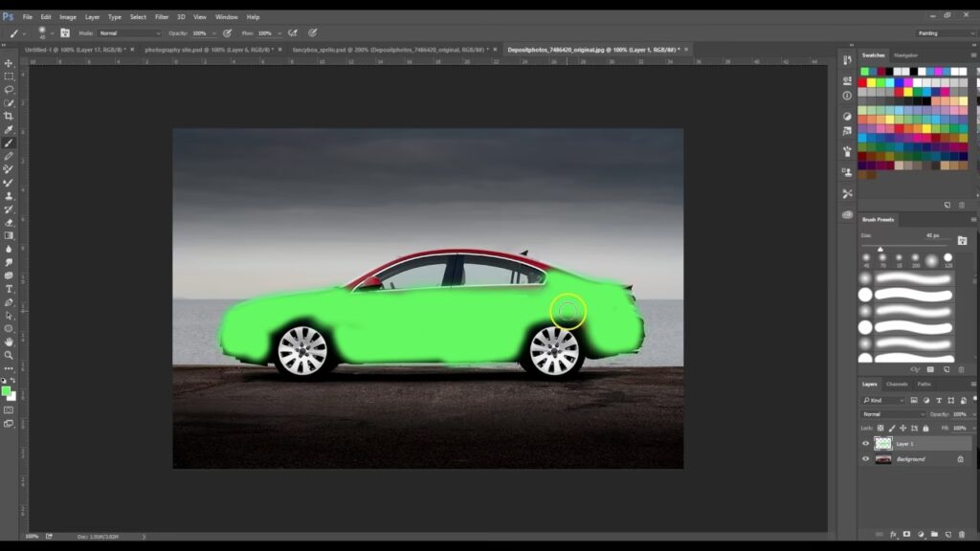Viewport: 980px width, 551px height.
Task: Open the Filter menu
Action: (x=162, y=16)
